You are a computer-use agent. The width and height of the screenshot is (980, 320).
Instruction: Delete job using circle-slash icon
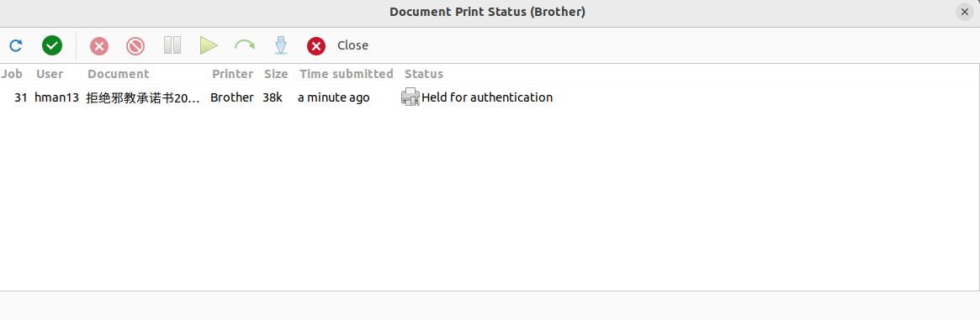point(135,46)
